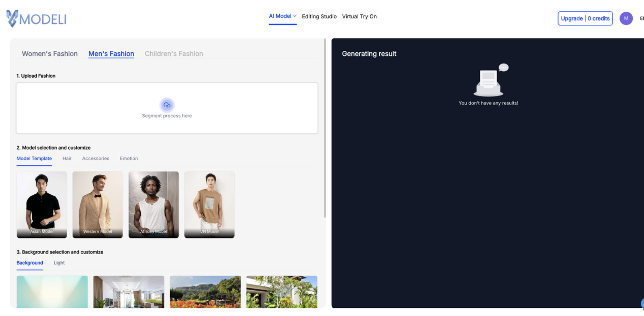
Task: Open the Emotion customization tab
Action: click(129, 158)
